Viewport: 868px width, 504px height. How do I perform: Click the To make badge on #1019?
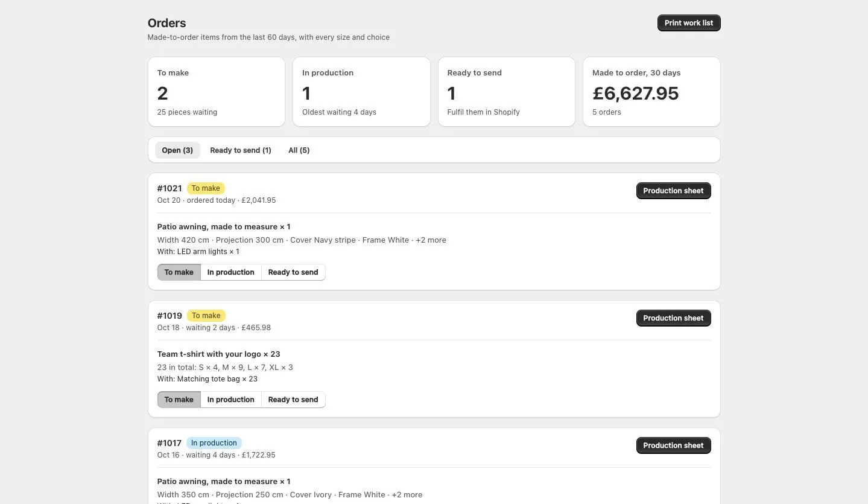[206, 316]
